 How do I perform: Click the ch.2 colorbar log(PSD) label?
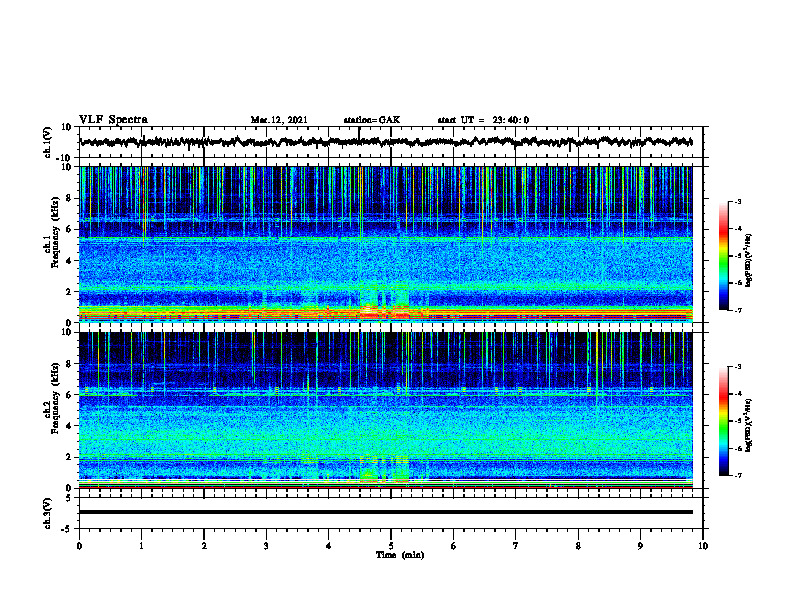tap(749, 425)
